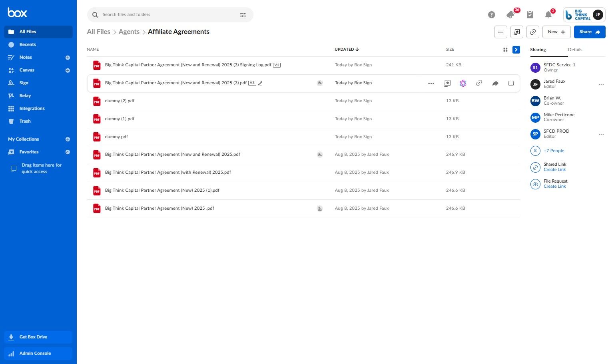Open tasks clipboard icon

coord(530,15)
